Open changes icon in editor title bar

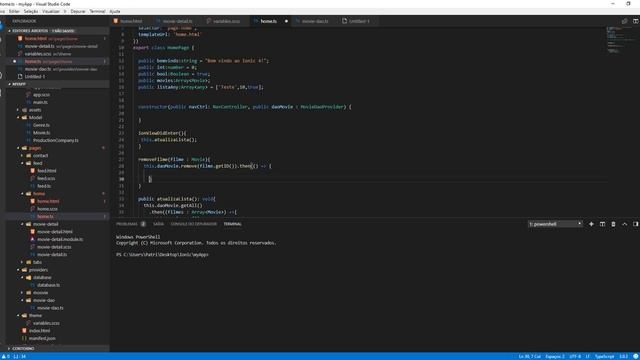624,21
